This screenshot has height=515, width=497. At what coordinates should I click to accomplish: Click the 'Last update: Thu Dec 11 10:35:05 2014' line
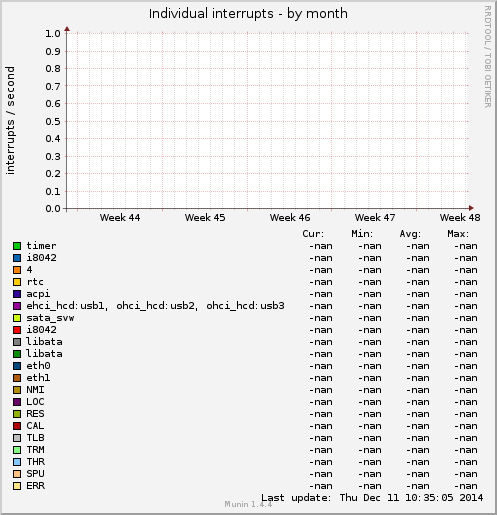click(372, 498)
